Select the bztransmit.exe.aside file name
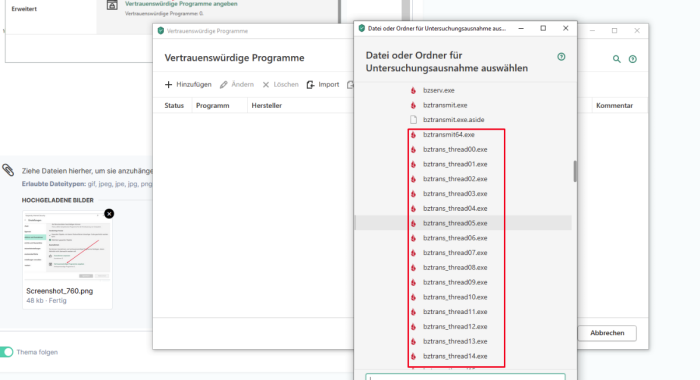This screenshot has height=380, width=700. [454, 120]
